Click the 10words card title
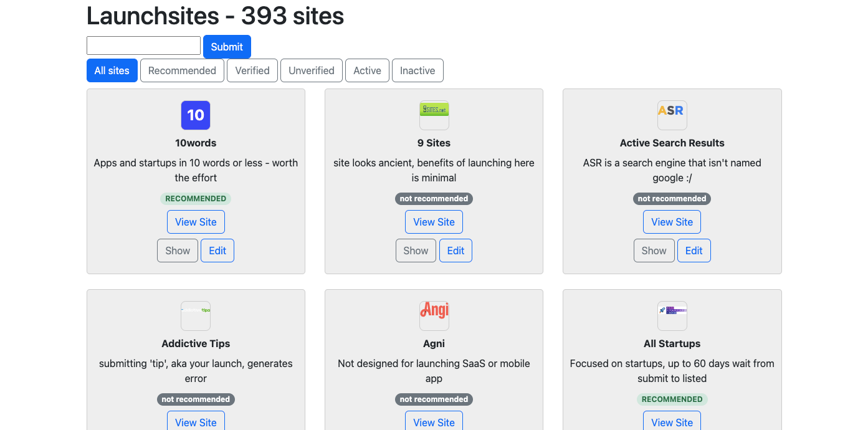This screenshot has height=430, width=868. (196, 143)
